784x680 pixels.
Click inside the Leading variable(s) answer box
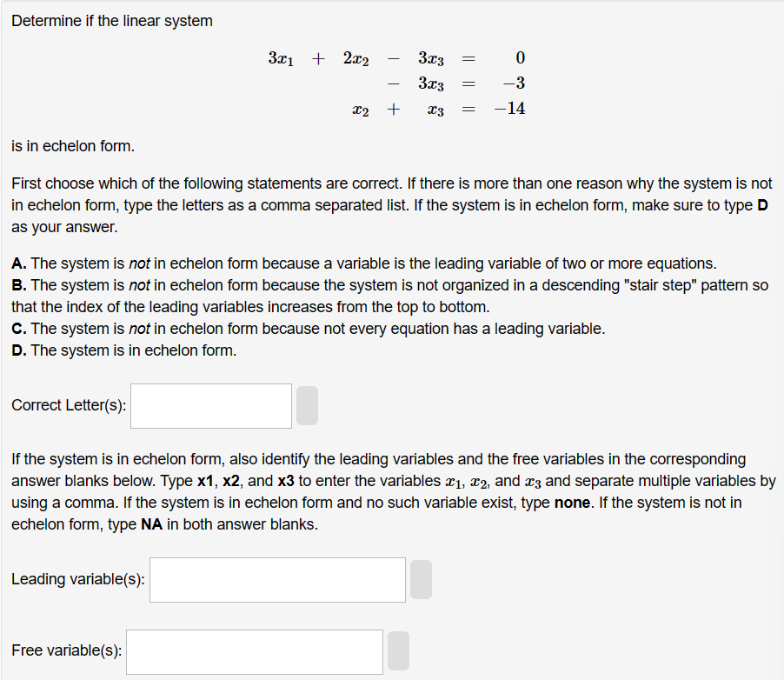click(276, 579)
